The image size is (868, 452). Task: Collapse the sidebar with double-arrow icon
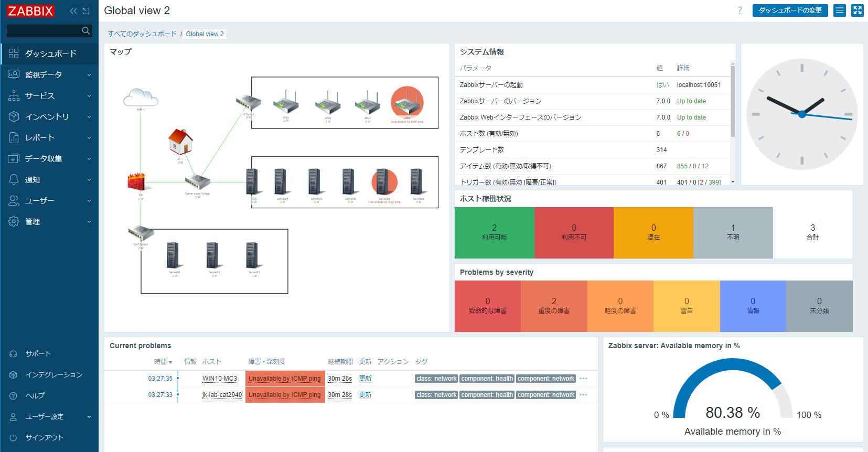73,11
